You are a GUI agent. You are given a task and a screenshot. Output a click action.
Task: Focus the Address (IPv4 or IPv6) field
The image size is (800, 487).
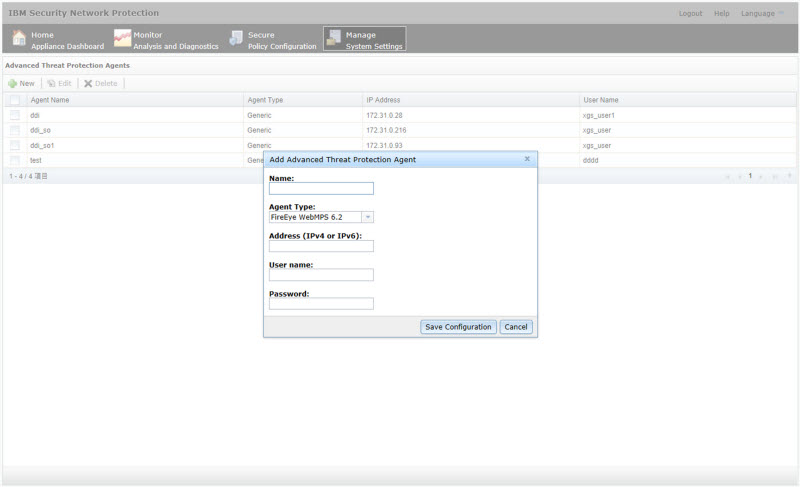click(x=321, y=246)
